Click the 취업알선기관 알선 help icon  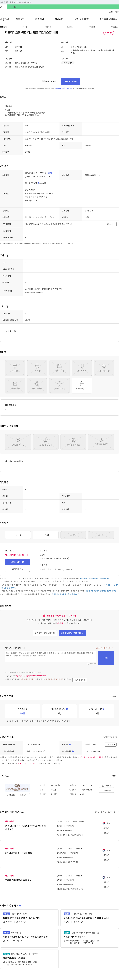(67, 709)
